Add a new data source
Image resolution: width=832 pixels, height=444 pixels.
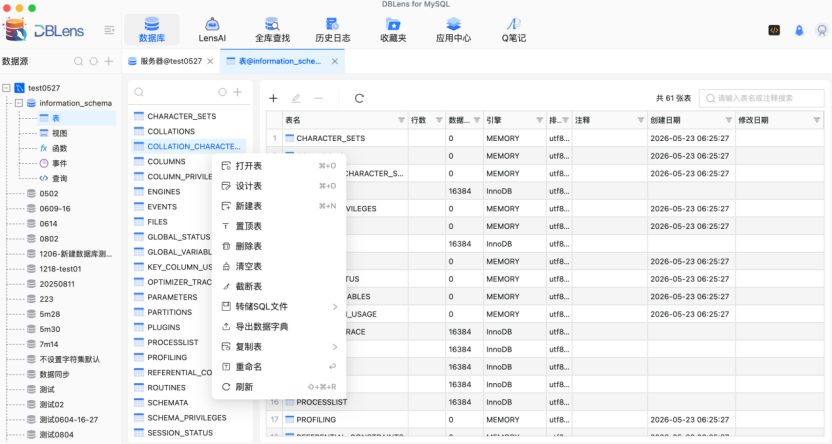coord(109,62)
